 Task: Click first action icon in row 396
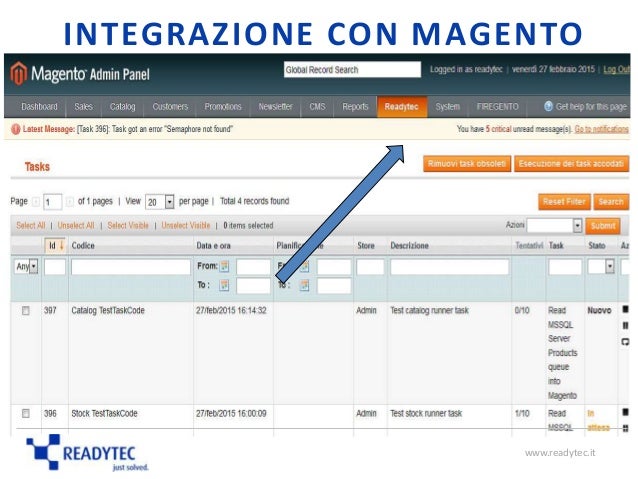tap(625, 412)
